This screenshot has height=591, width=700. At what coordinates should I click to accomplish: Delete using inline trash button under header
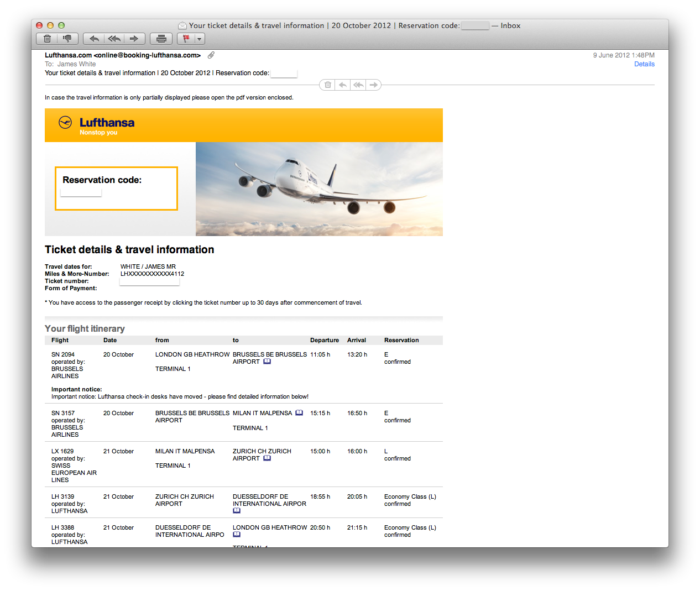point(327,85)
